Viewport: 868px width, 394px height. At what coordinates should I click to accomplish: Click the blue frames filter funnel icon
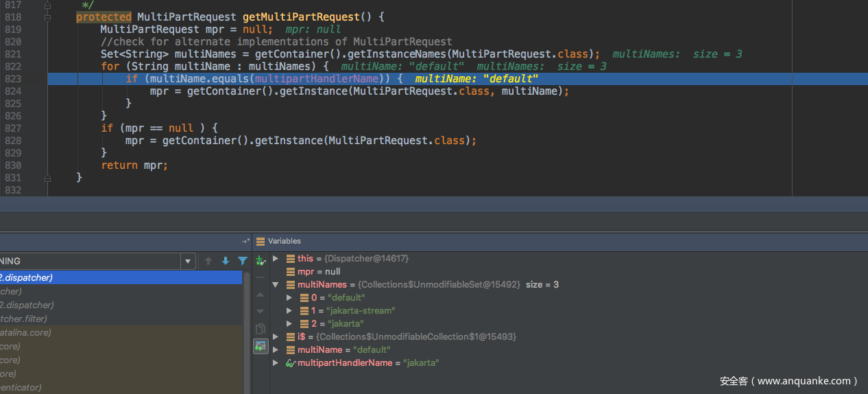[x=243, y=261]
